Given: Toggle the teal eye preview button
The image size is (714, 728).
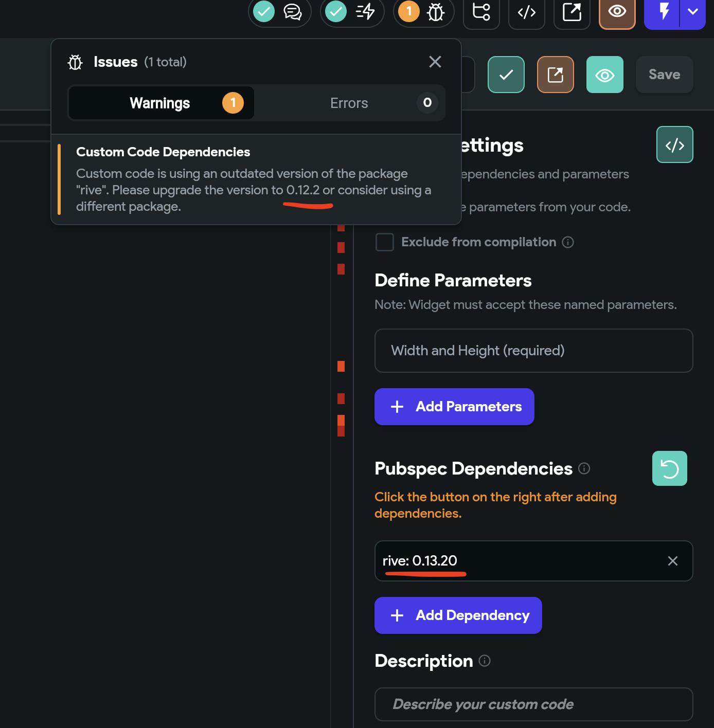Looking at the screenshot, I should [x=604, y=75].
